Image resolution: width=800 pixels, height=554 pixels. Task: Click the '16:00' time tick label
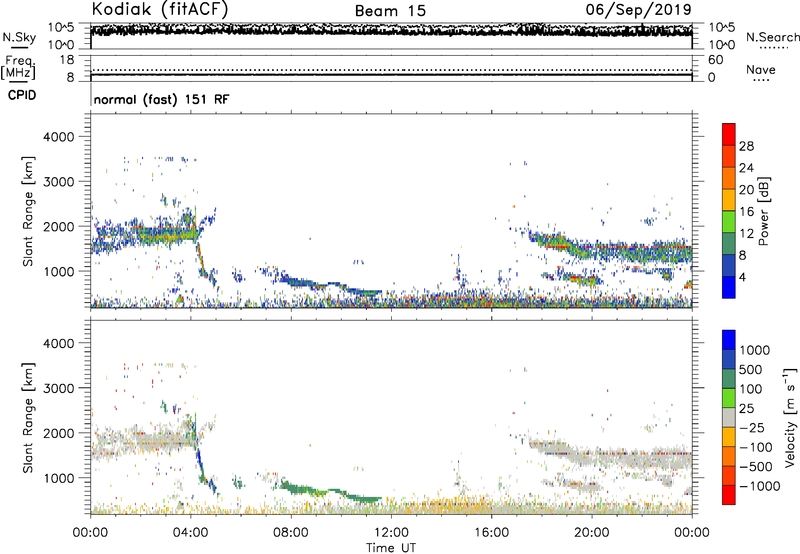click(491, 533)
